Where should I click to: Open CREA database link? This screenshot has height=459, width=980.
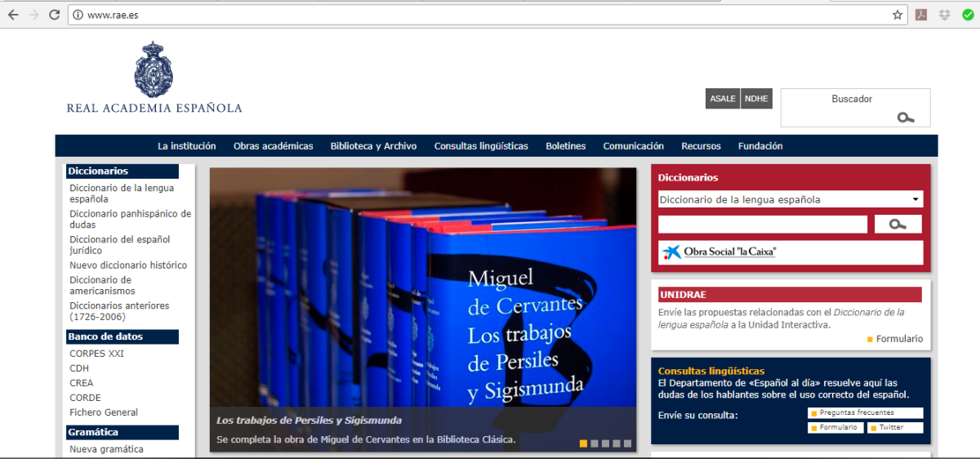tap(82, 383)
